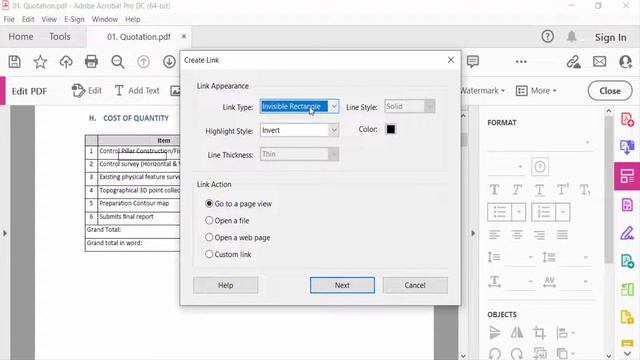Click the previous page up-arrow icon

[143, 62]
